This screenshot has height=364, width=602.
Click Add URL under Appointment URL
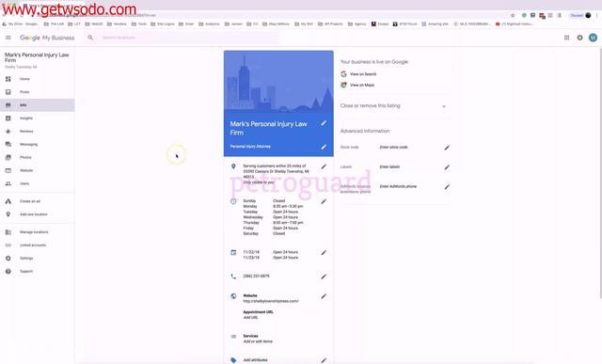pos(250,318)
